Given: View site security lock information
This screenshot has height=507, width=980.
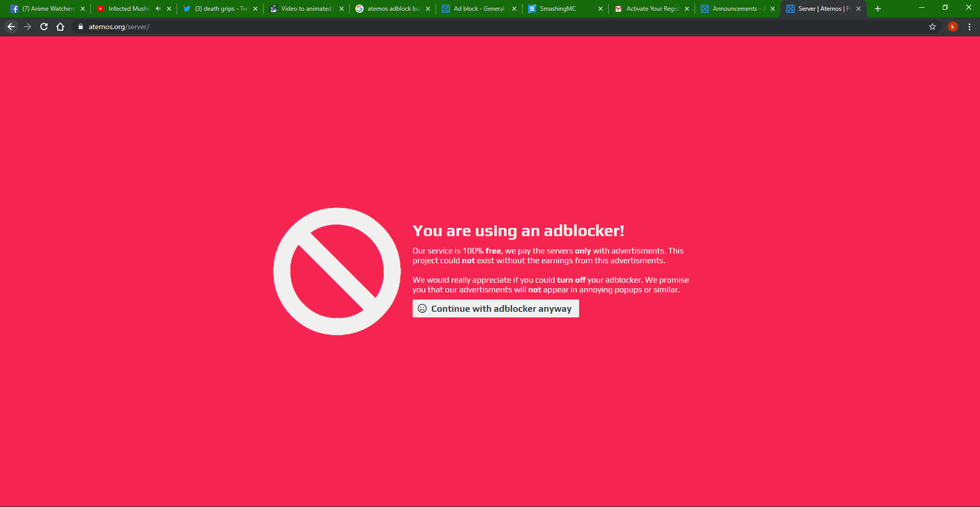Looking at the screenshot, I should (80, 27).
